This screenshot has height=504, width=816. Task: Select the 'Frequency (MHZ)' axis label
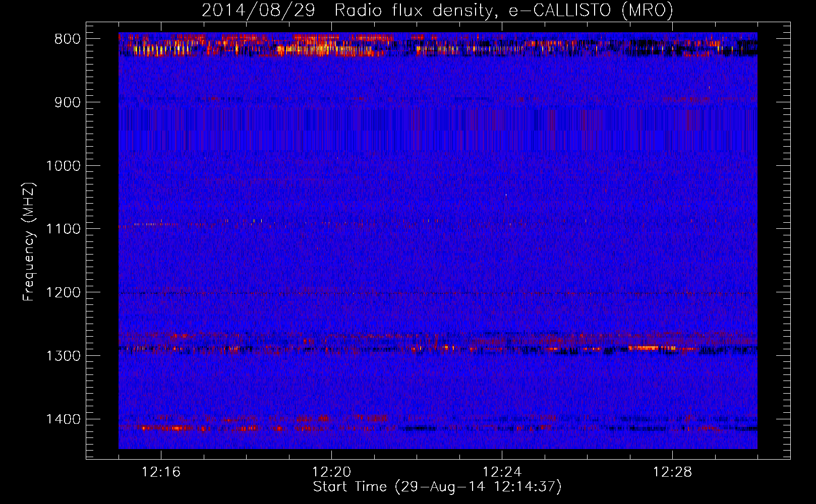tap(29, 242)
